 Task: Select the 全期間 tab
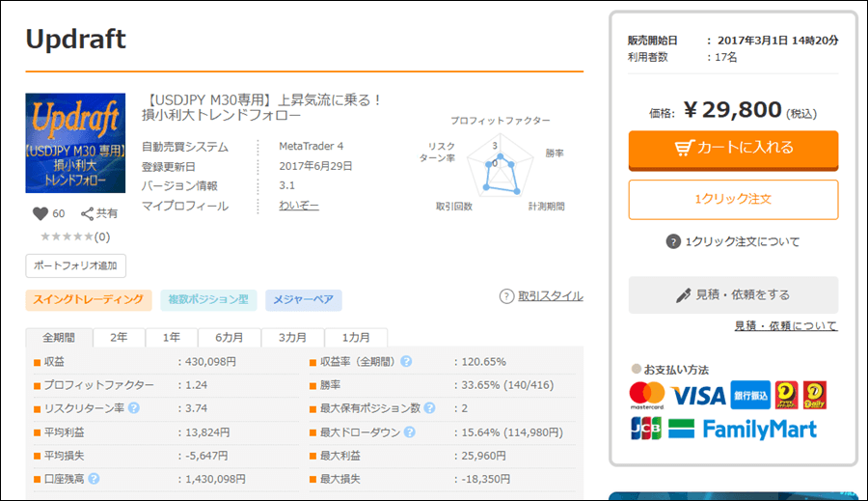(x=58, y=338)
